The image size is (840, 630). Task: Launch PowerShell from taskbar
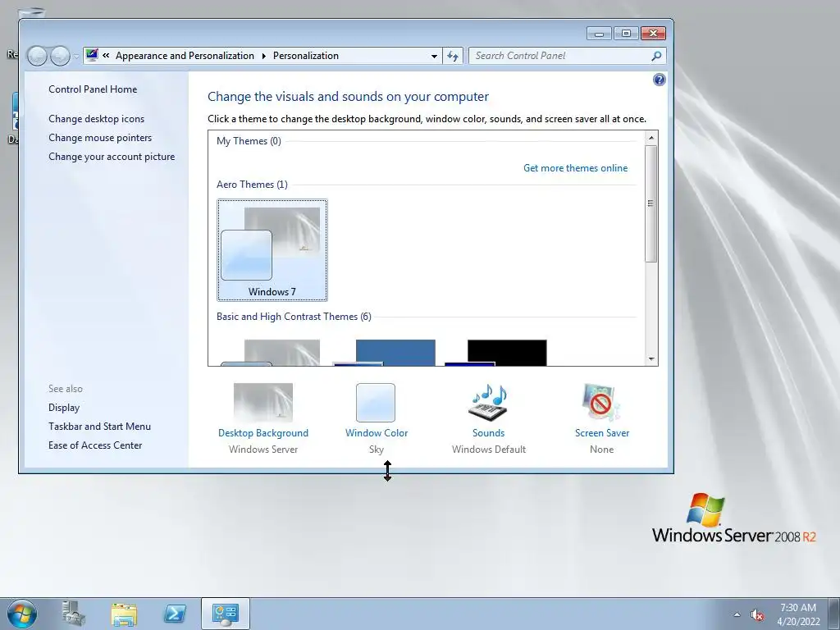tap(175, 614)
